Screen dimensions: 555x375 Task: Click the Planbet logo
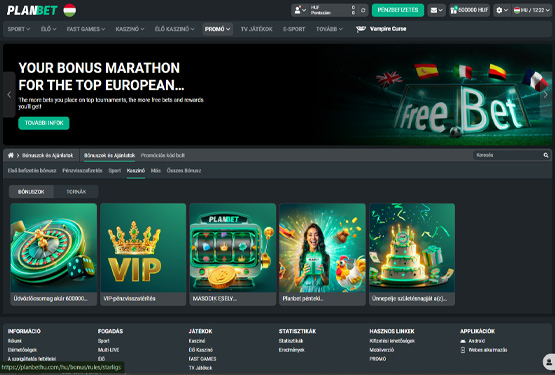click(x=32, y=10)
